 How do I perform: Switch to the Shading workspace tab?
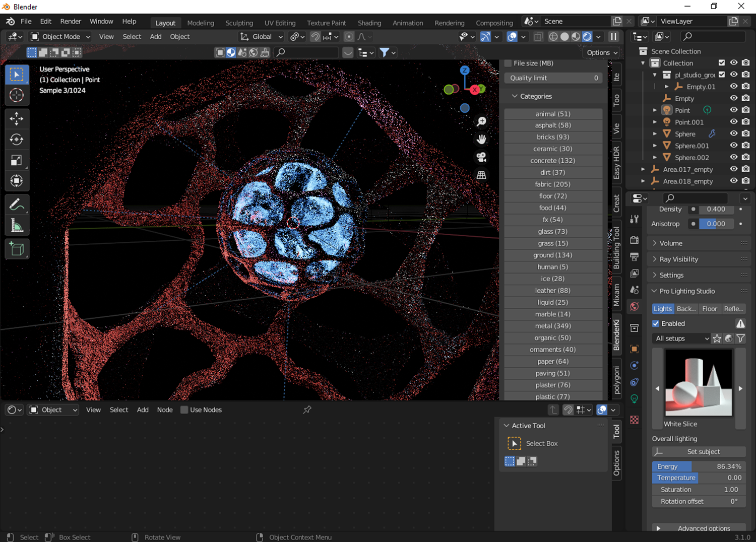click(369, 23)
